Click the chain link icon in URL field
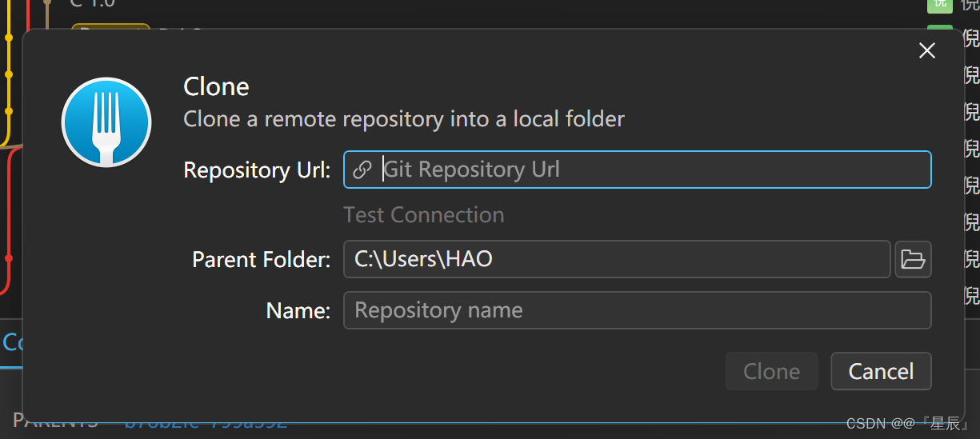This screenshot has width=980, height=439. click(x=362, y=170)
